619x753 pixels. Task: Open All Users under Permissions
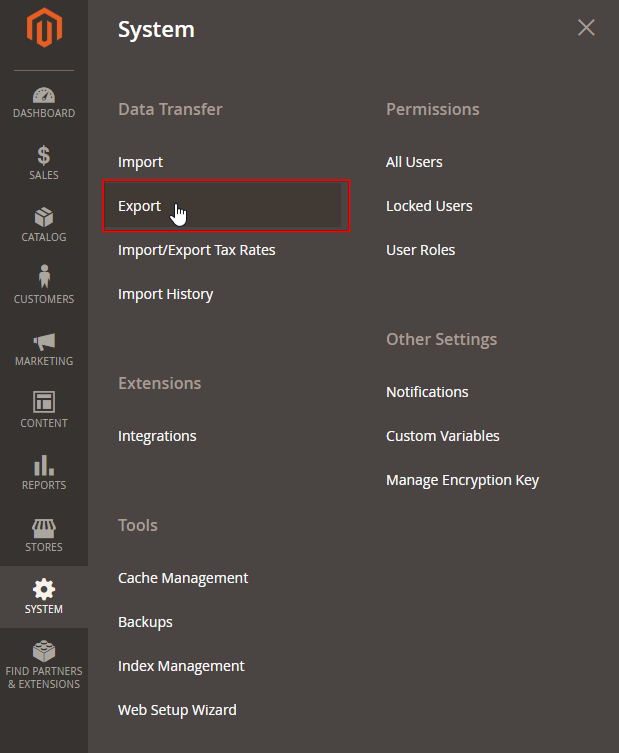(x=414, y=162)
